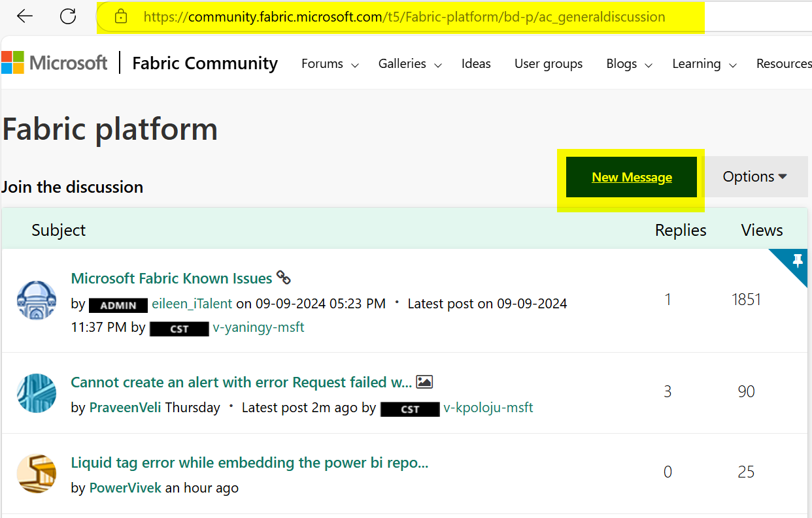Screen dimensions: 812x518
Task: Open the Microsoft logo link
Action: [54, 63]
